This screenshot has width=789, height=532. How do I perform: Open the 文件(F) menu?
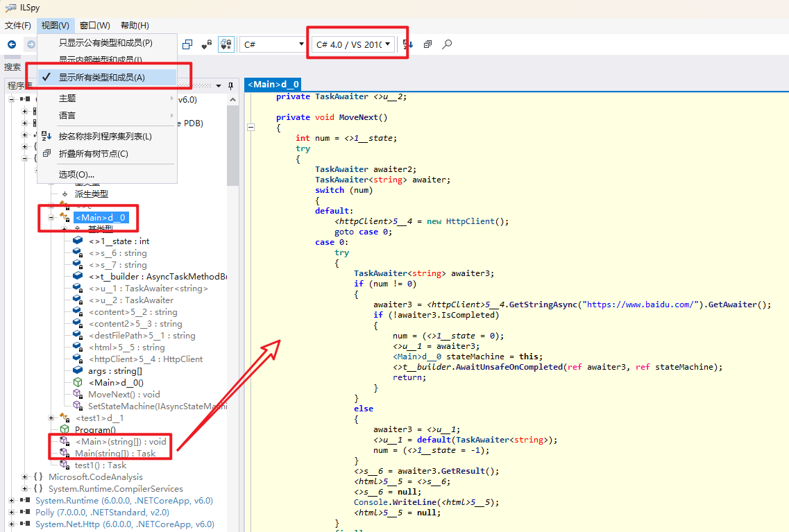point(18,25)
